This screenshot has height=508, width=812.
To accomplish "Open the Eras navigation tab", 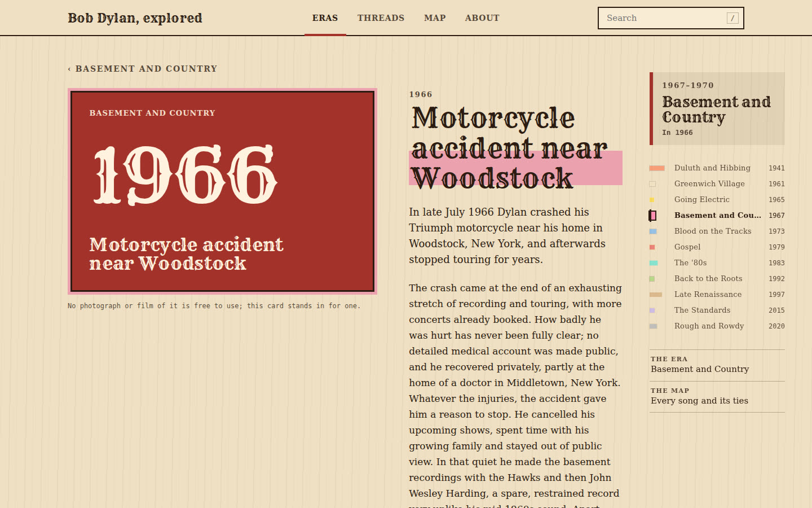I will click(325, 18).
